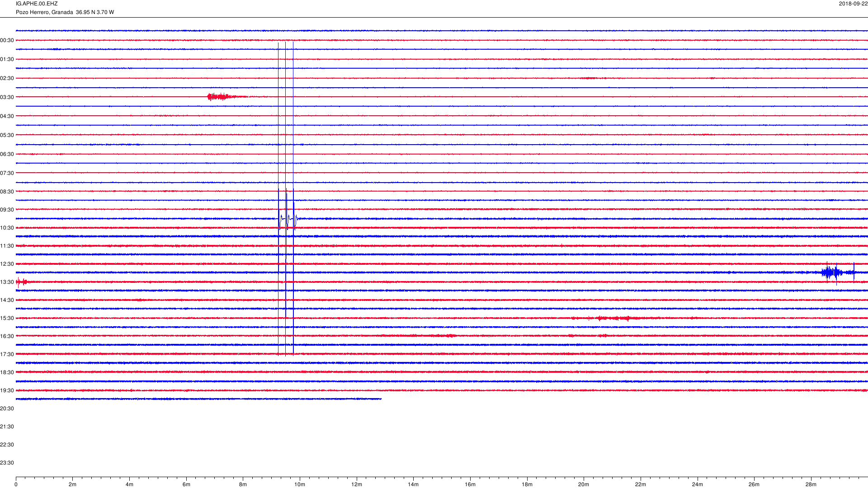Click the 28m axis tick label
The width and height of the screenshot is (868, 488).
tap(811, 485)
